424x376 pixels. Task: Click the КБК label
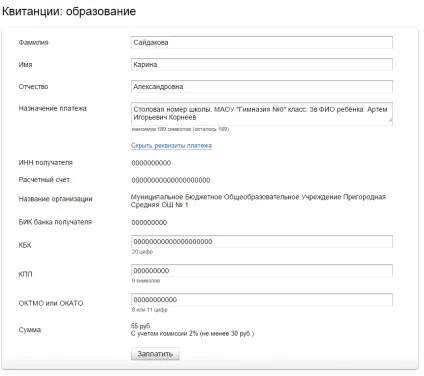[25, 245]
